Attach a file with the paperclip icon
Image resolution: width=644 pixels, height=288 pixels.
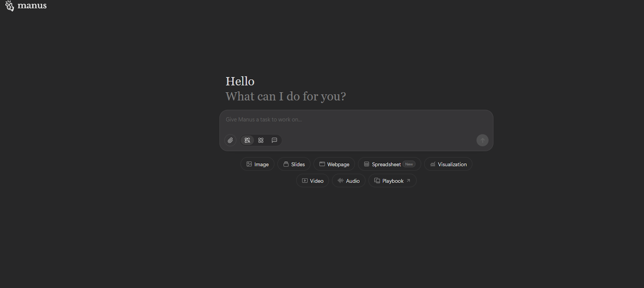coord(230,140)
